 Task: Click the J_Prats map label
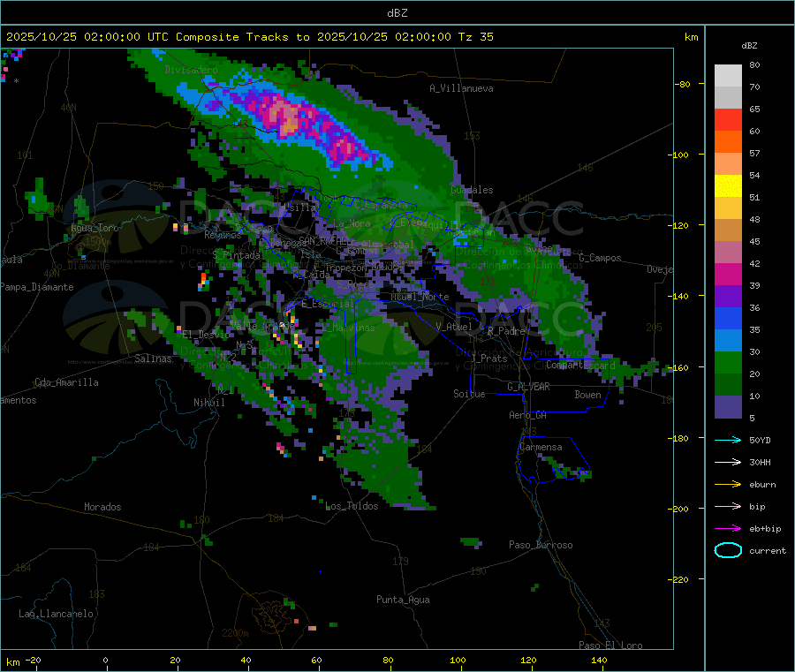coord(491,359)
